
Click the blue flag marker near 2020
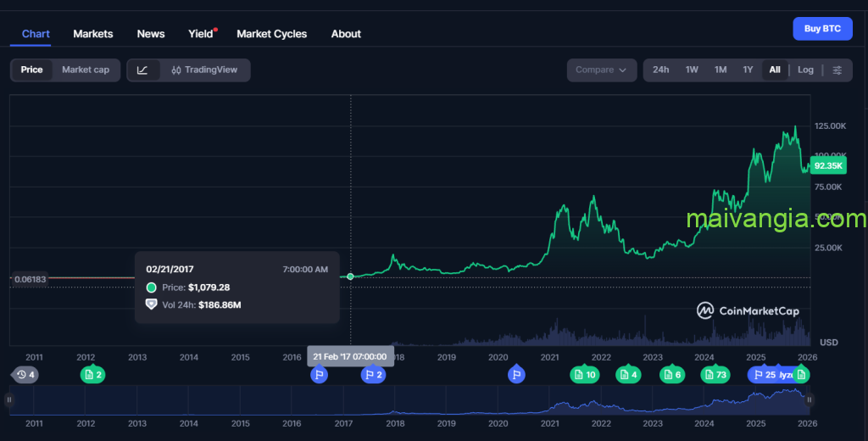(x=516, y=375)
